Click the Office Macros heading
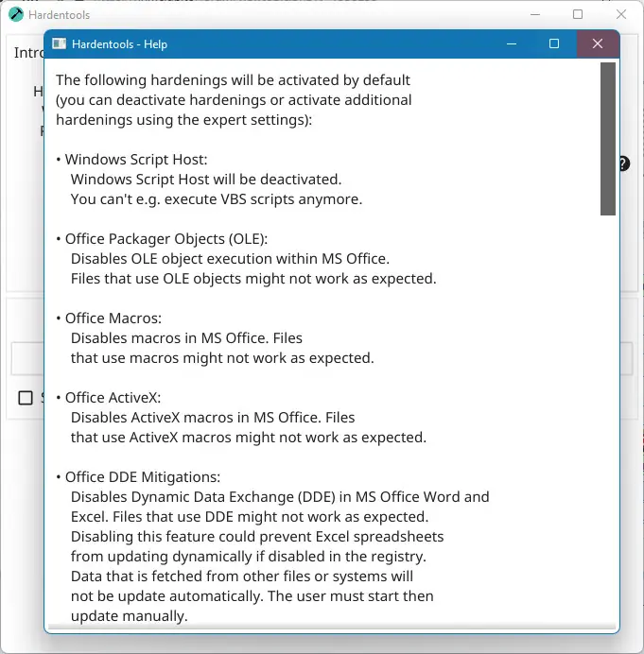 click(113, 318)
